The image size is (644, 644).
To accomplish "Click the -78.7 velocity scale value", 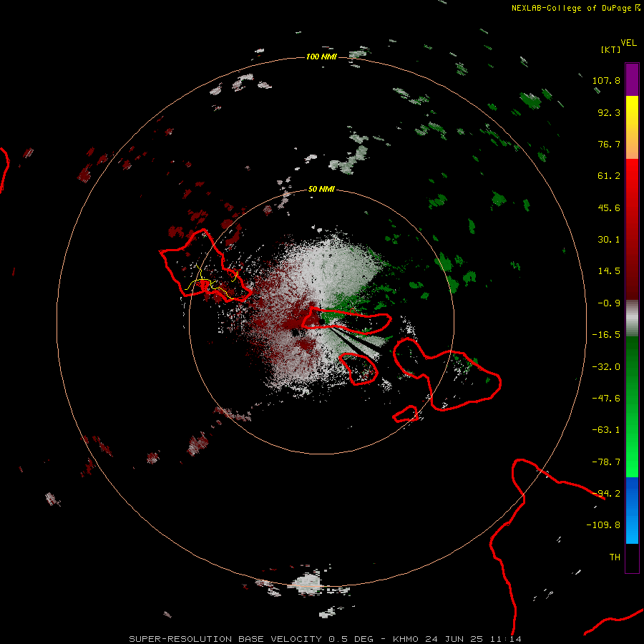I will click(606, 462).
